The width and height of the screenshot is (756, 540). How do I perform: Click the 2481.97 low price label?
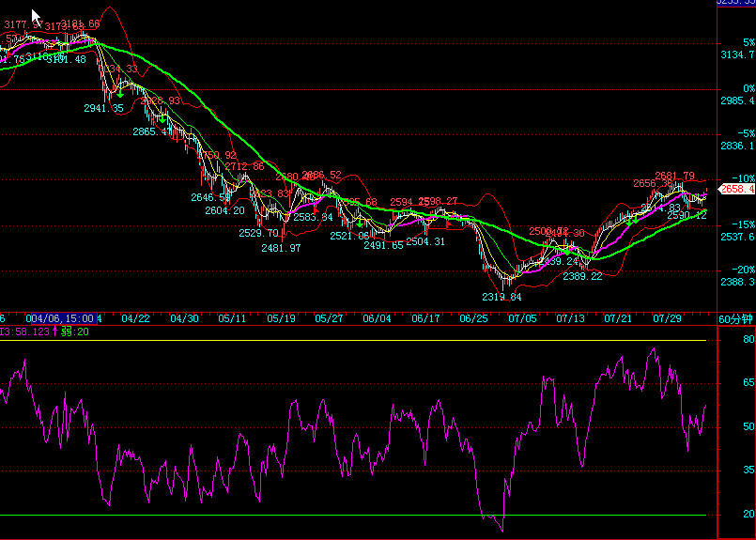coord(281,248)
